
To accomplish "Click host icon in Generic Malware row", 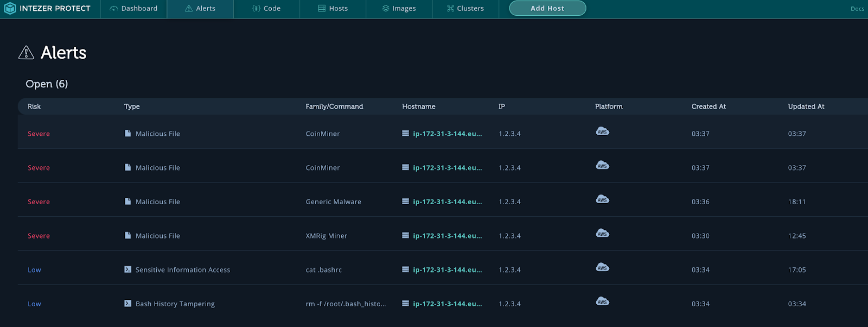I will pos(405,201).
